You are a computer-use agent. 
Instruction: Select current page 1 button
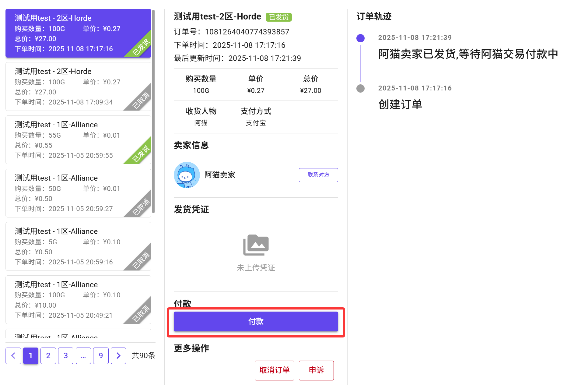coord(30,355)
